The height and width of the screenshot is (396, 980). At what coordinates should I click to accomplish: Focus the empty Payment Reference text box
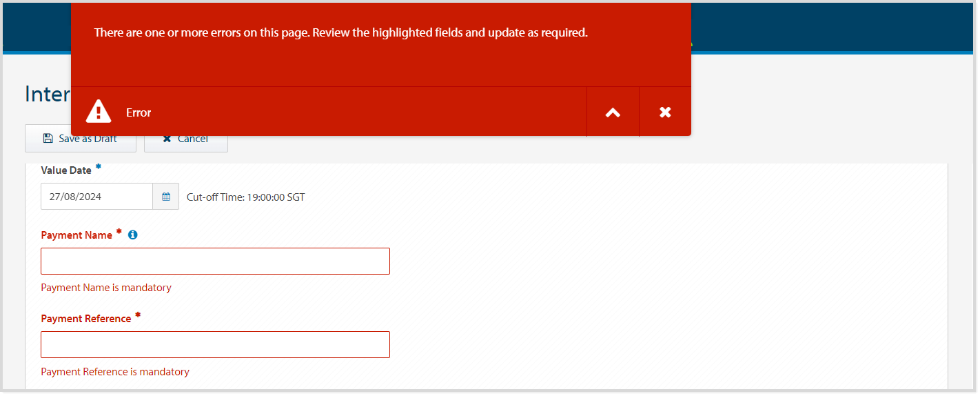click(215, 345)
